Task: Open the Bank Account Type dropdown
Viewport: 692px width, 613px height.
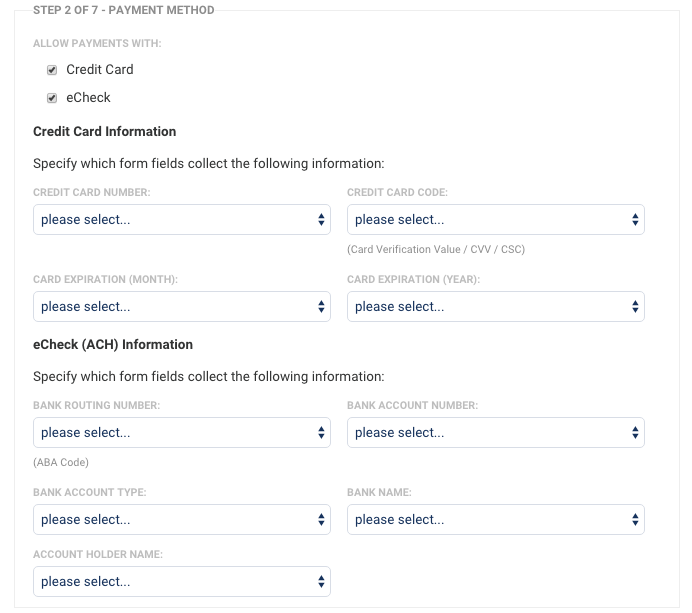Action: tap(182, 520)
